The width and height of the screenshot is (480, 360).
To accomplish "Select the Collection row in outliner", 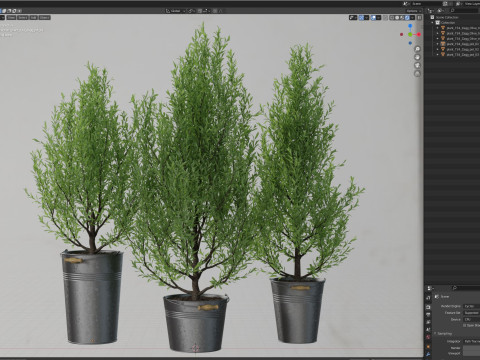I will click(x=447, y=23).
